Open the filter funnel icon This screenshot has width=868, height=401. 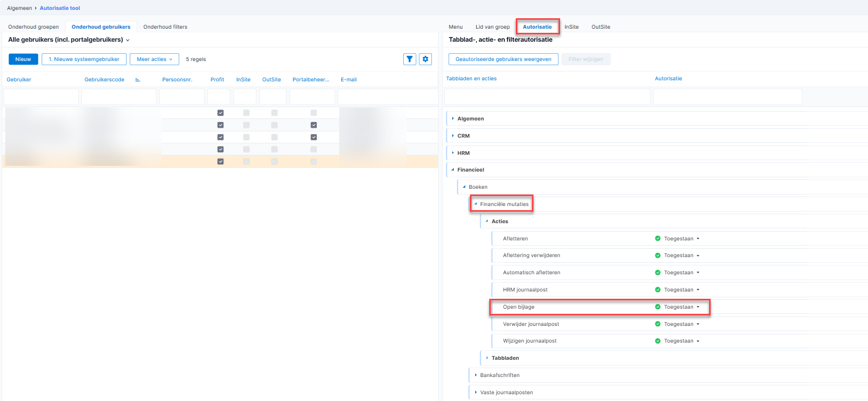pos(410,59)
